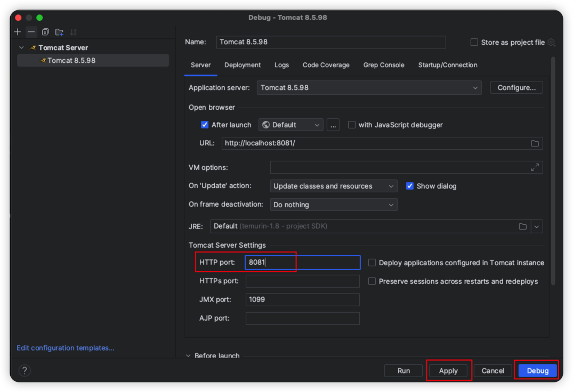Screen dimensions: 573x392
Task: Uncheck Show dialog checkbox
Action: coord(410,186)
